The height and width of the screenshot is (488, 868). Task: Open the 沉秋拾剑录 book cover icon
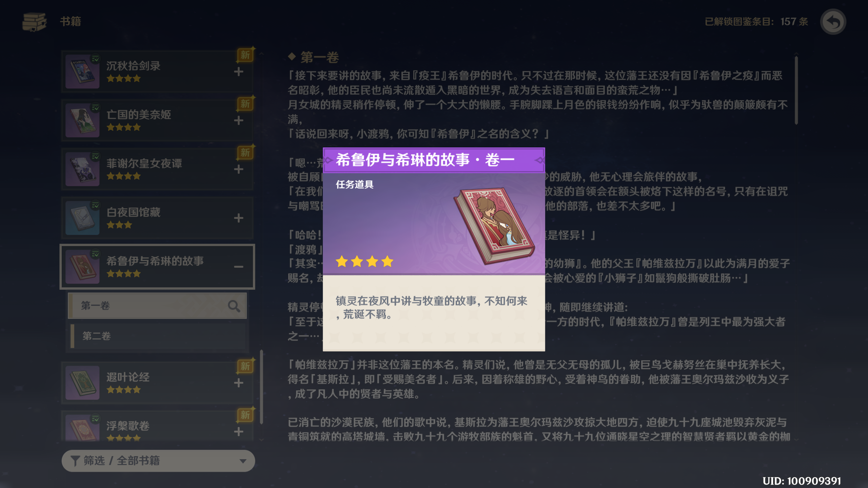click(82, 72)
